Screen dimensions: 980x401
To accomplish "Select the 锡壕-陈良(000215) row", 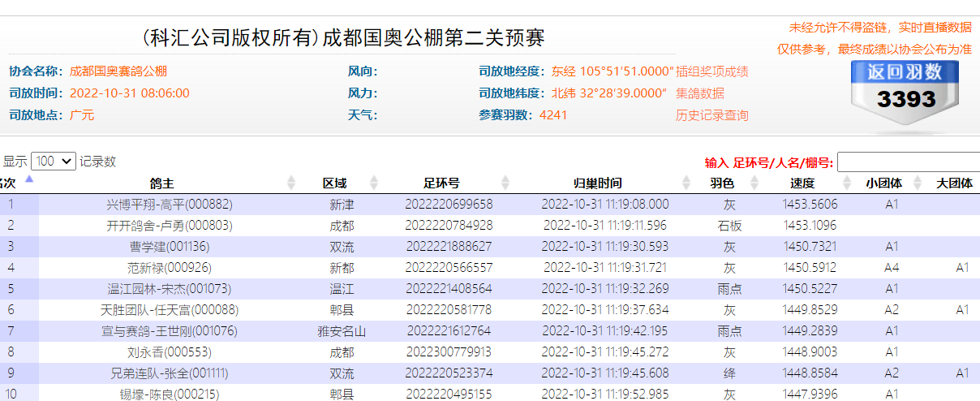I will pyautogui.click(x=169, y=395).
